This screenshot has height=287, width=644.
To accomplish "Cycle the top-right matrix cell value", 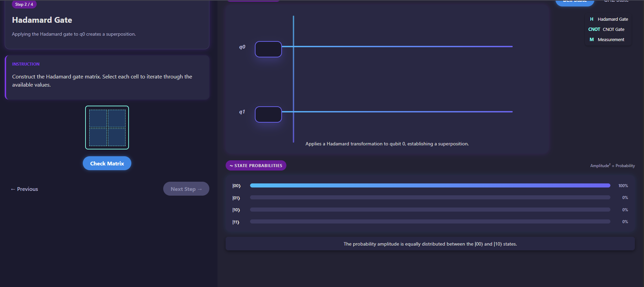I will [117, 119].
